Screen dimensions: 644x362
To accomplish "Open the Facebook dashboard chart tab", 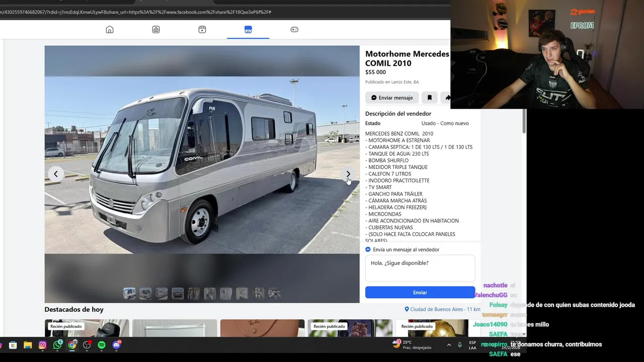I will pos(156,30).
